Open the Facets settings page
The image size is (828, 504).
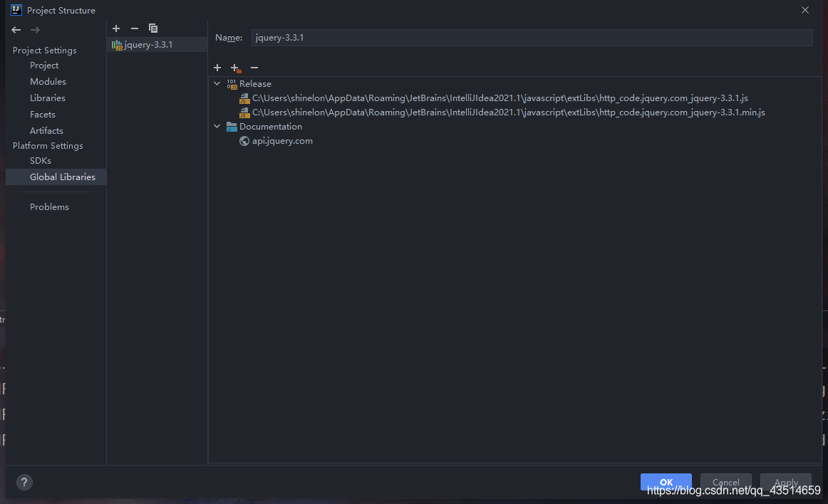click(42, 115)
